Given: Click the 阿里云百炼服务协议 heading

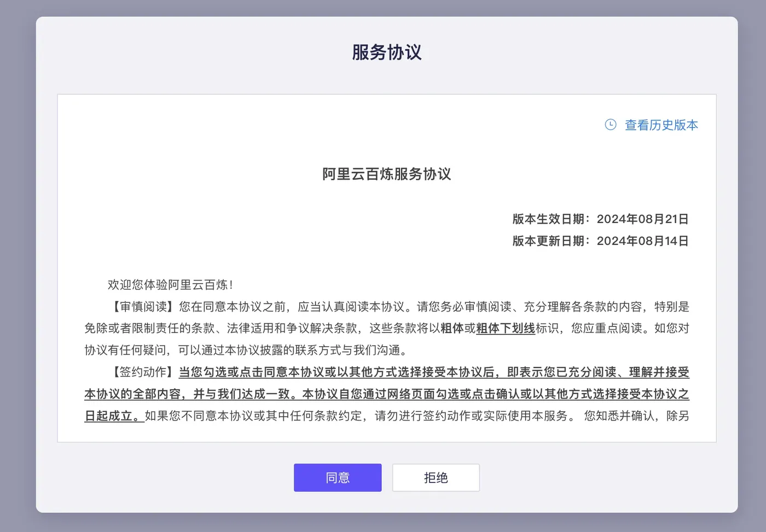Looking at the screenshot, I should 387,174.
